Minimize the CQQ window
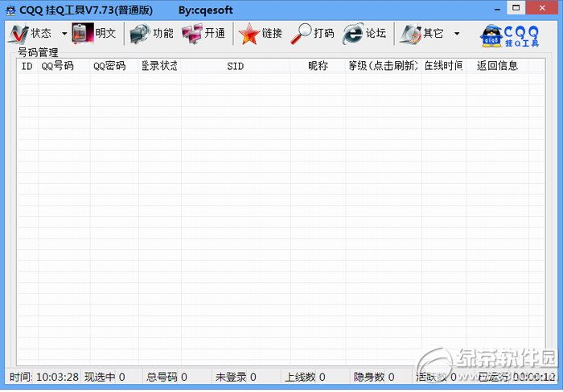Viewport: 563px width, 392px height. tap(497, 9)
